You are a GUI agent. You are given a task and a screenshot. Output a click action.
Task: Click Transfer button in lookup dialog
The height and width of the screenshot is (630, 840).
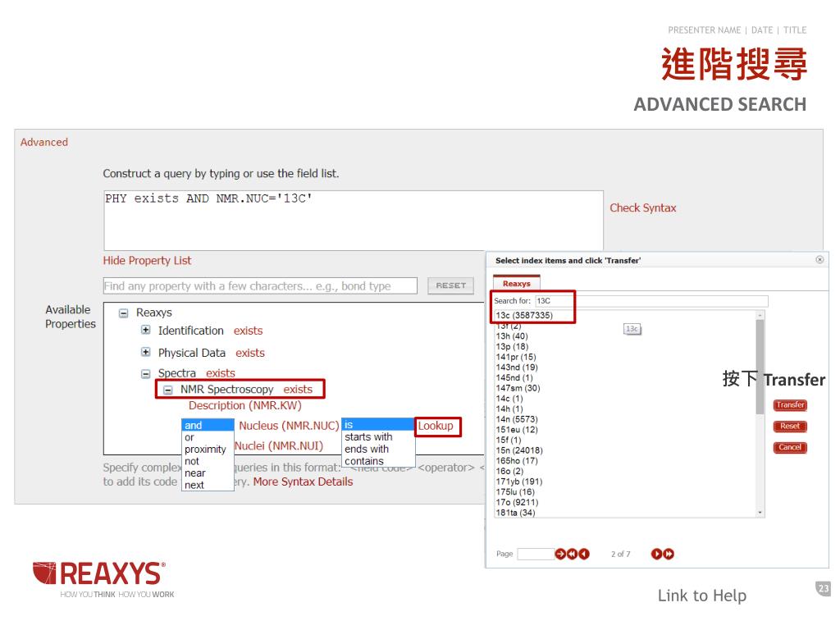(790, 405)
